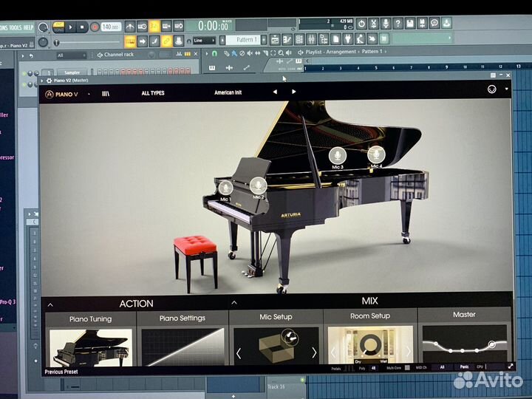Stop playback with the Stop button
The height and width of the screenshot is (399, 532).
tap(82, 27)
